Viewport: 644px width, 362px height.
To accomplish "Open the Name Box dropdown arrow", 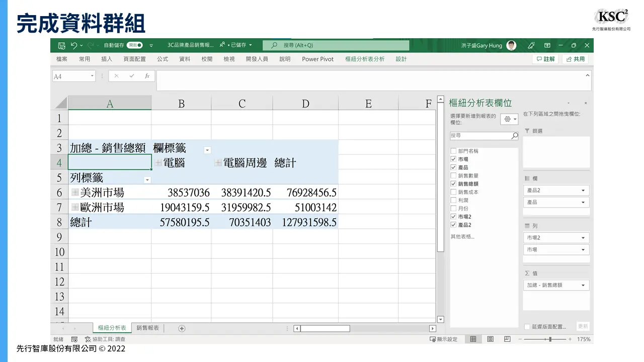I will click(x=92, y=76).
